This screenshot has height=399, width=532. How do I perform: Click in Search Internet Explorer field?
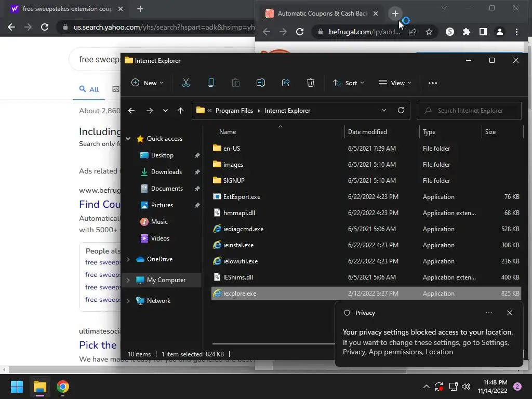469,111
